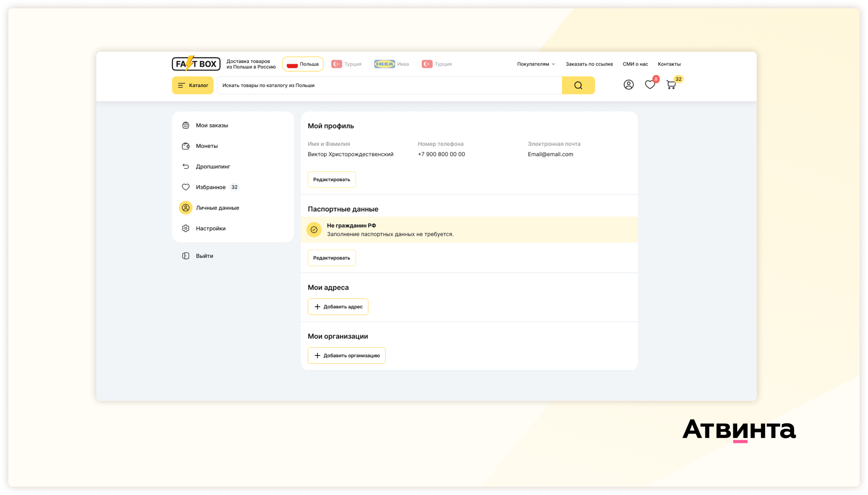Go to Монеты section
Image resolution: width=868 pixels, height=495 pixels.
(207, 146)
